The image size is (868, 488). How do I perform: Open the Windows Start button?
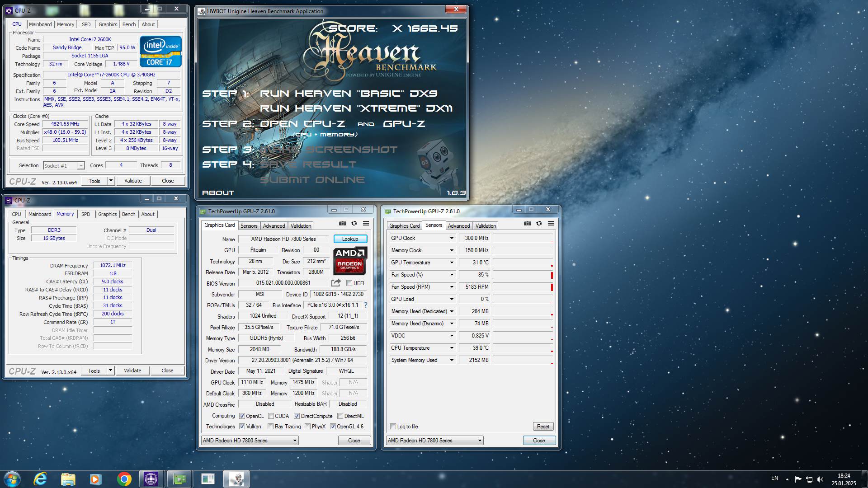pos(12,479)
